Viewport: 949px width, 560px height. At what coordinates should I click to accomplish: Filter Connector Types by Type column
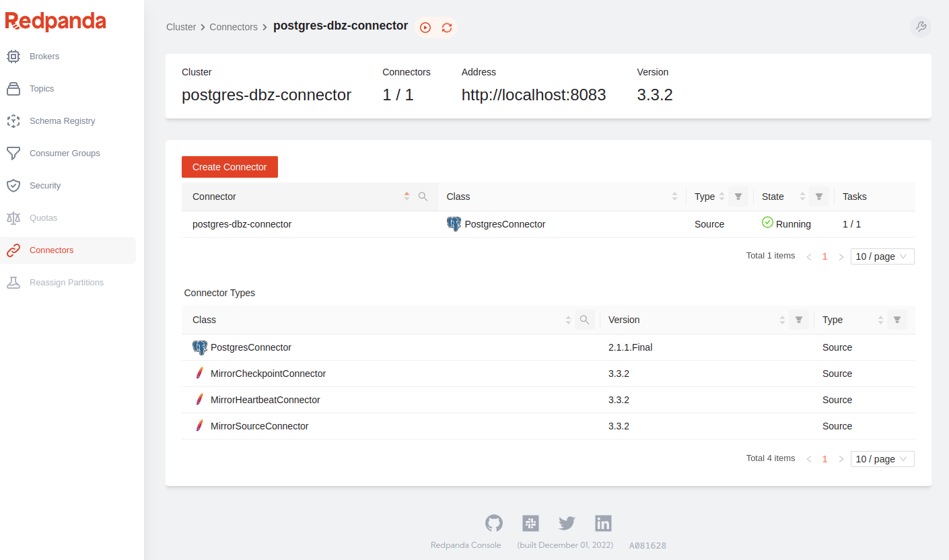(897, 320)
